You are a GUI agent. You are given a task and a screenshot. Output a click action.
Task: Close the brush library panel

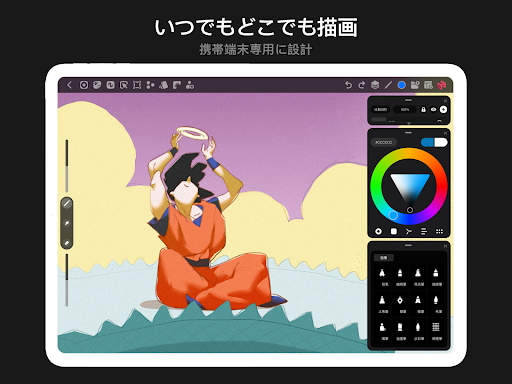[445, 246]
